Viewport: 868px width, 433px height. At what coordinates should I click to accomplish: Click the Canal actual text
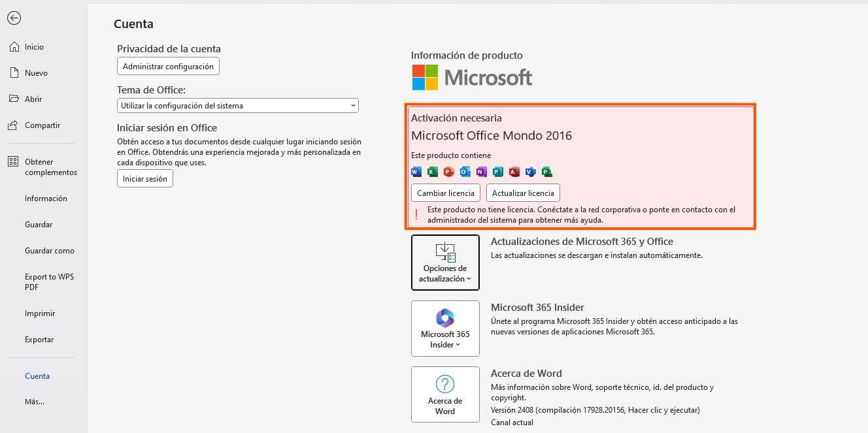512,423
